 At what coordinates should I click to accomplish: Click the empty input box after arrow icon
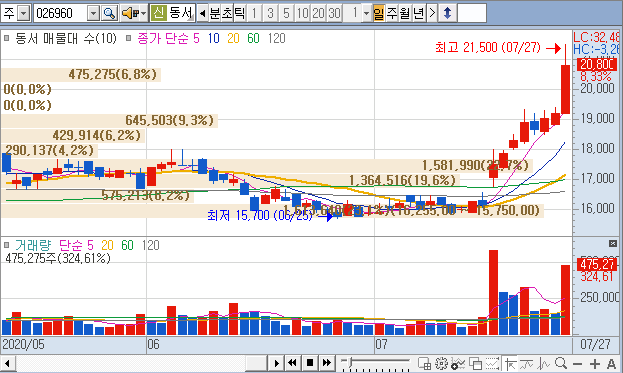[x=472, y=13]
